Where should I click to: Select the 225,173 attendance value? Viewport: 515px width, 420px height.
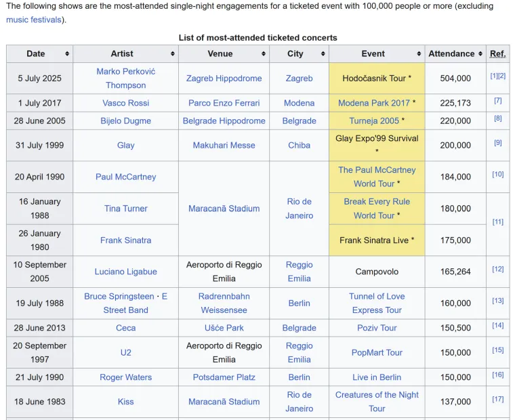tap(455, 103)
